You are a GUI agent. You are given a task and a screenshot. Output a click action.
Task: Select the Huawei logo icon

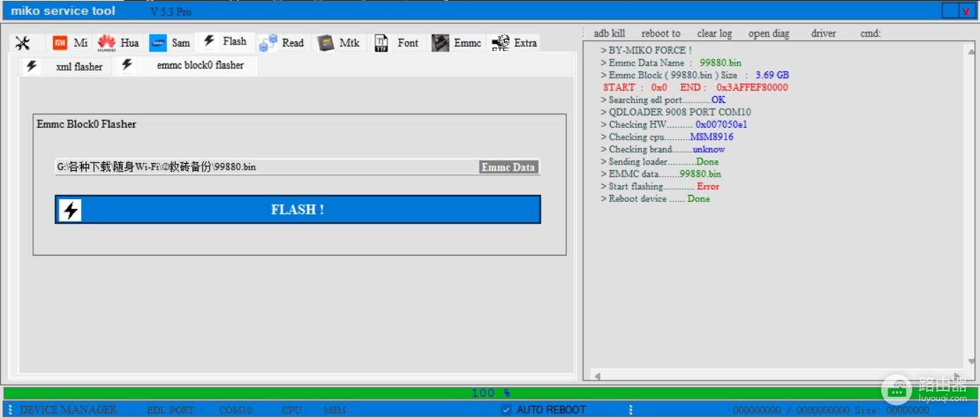coord(107,43)
